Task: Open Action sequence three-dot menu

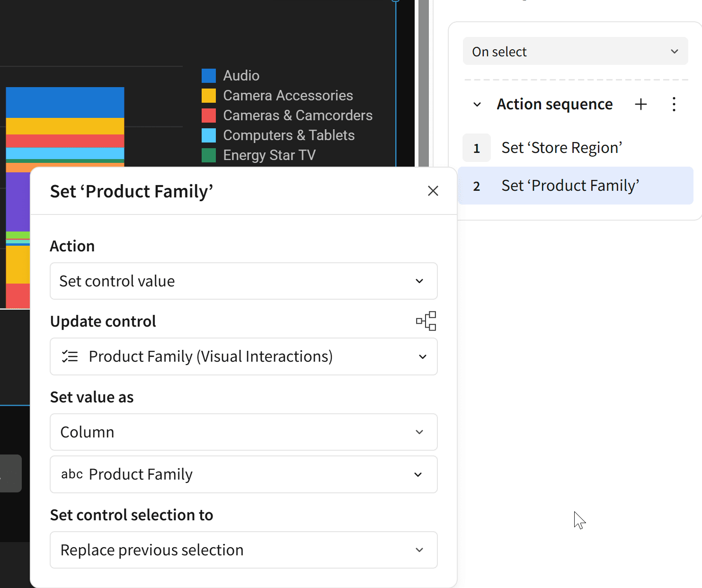Action: [674, 104]
